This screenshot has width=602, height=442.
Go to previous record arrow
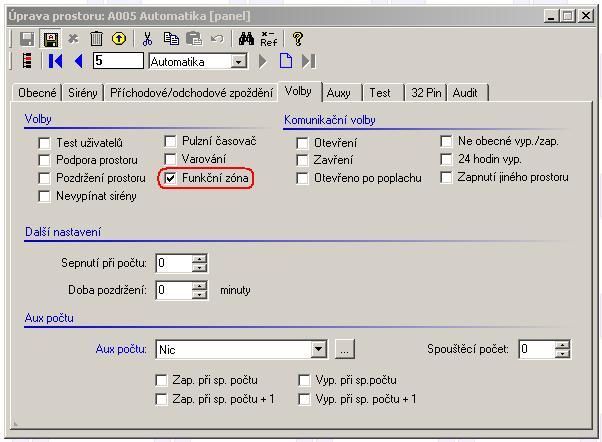(x=78, y=61)
